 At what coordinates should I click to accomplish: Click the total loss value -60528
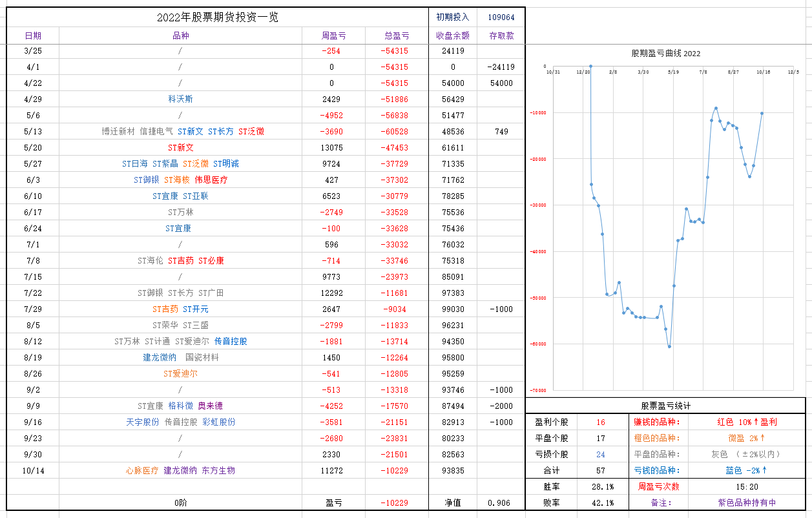[x=397, y=131]
